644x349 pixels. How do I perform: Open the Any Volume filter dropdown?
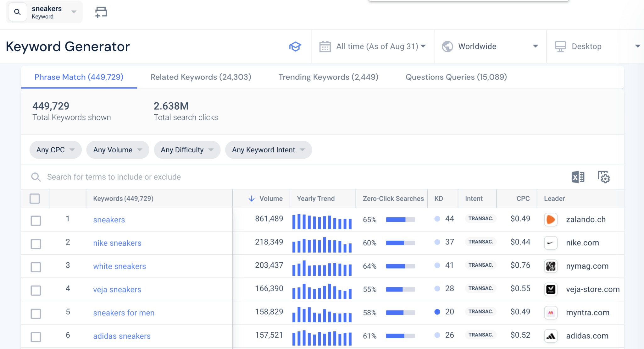click(118, 150)
